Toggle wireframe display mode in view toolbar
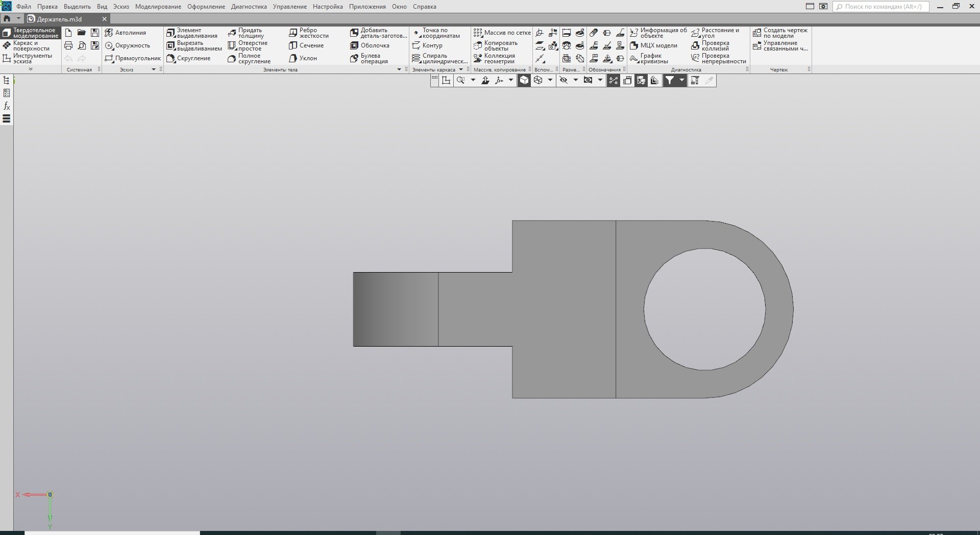The image size is (980, 535). tap(538, 80)
